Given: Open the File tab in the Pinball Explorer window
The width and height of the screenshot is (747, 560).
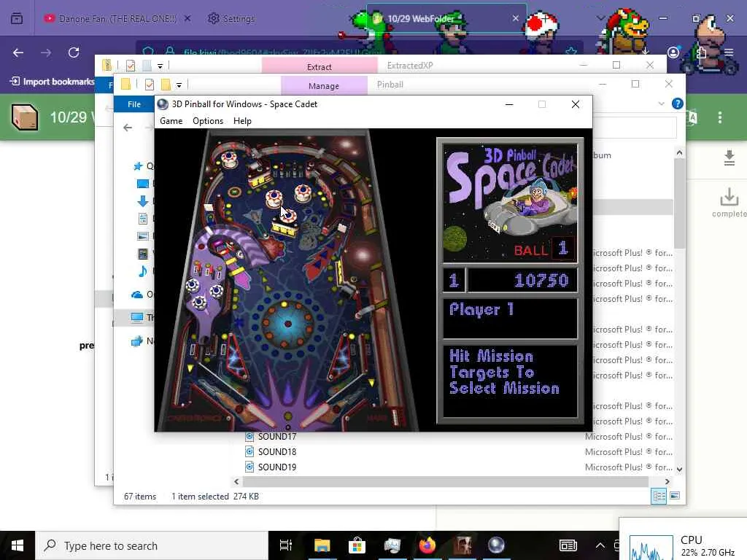Looking at the screenshot, I should coord(134,104).
